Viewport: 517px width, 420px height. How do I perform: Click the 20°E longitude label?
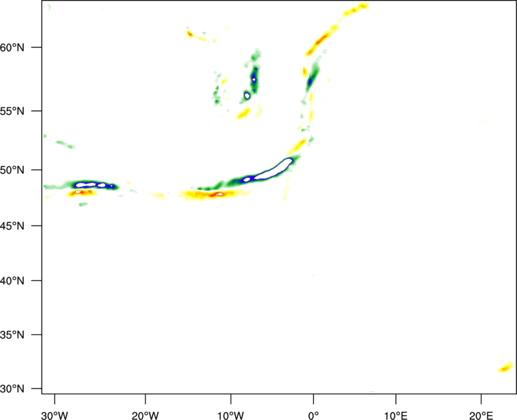(481, 415)
